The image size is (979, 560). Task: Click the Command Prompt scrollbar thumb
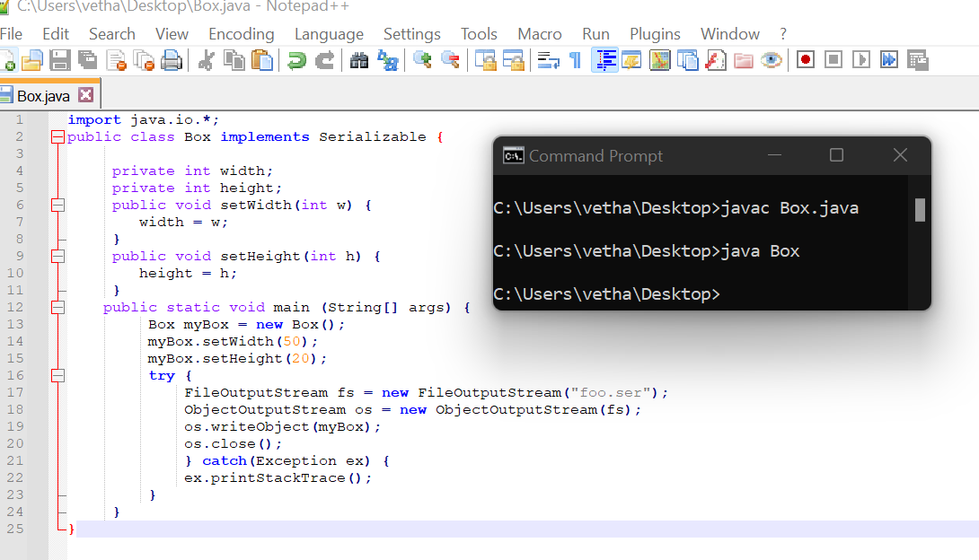pyautogui.click(x=920, y=210)
